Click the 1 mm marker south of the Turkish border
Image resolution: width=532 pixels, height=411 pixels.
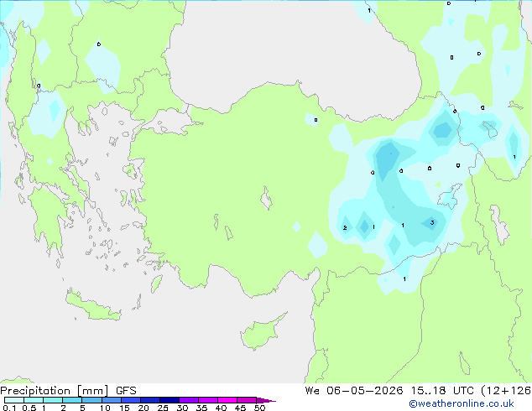click(x=404, y=279)
